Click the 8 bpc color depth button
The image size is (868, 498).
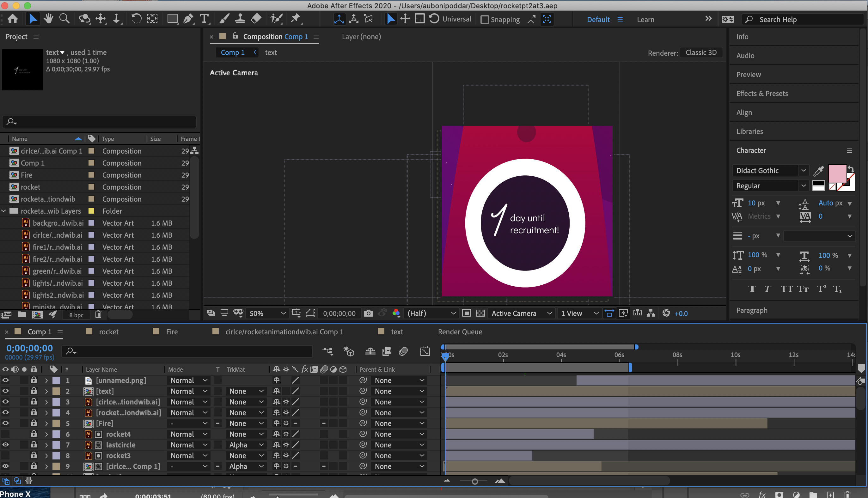76,315
